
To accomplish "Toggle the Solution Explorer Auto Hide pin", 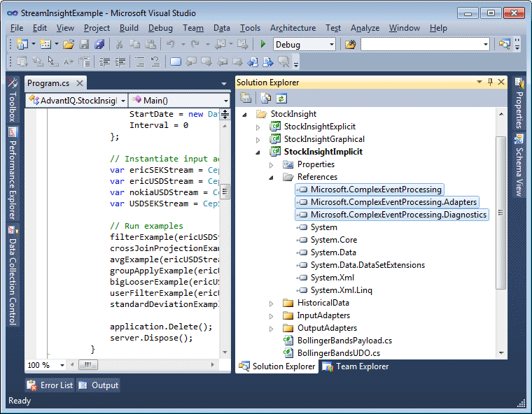I will pyautogui.click(x=490, y=83).
